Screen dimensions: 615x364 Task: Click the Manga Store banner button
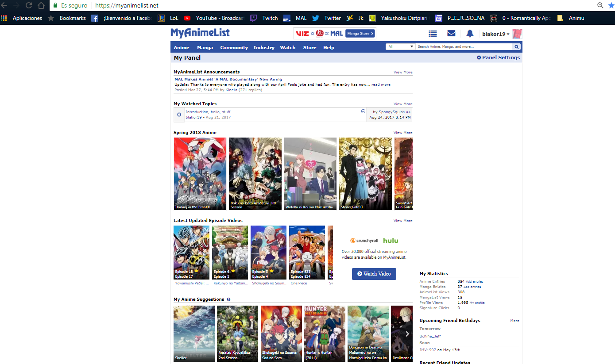coord(360,33)
